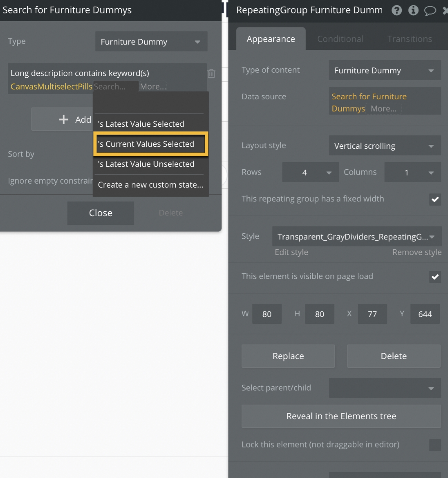Image resolution: width=448 pixels, height=478 pixels.
Task: Click the help question mark icon
Action: coord(397,10)
